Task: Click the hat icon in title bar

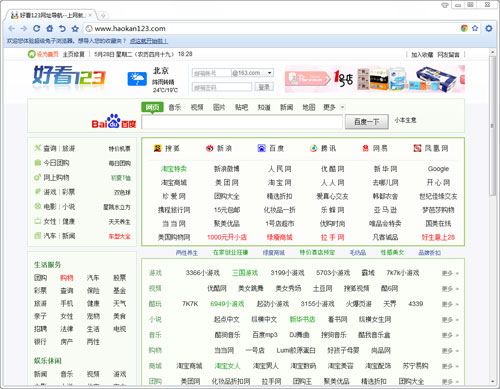Action: (444, 5)
